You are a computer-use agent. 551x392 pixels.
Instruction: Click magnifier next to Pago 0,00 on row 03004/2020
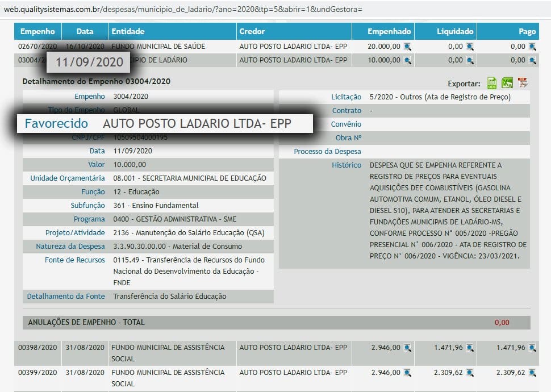click(532, 60)
